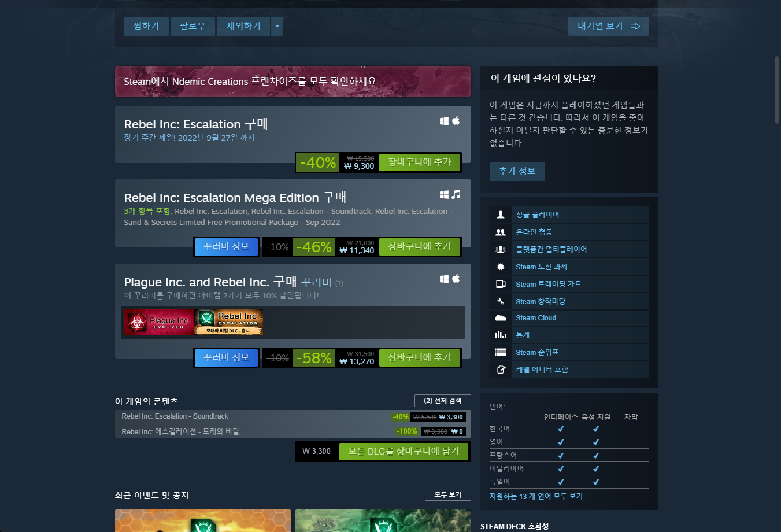Click the right event thumbnail at bottom

pos(383,520)
